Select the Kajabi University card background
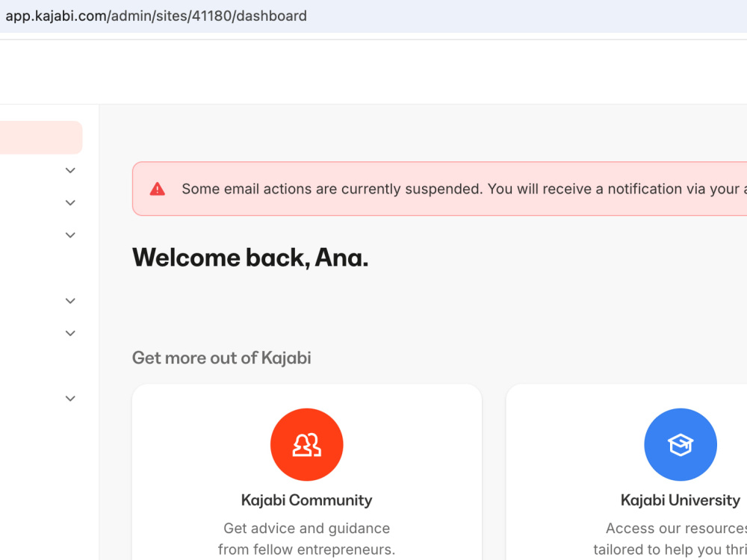The width and height of the screenshot is (747, 560). [627, 472]
